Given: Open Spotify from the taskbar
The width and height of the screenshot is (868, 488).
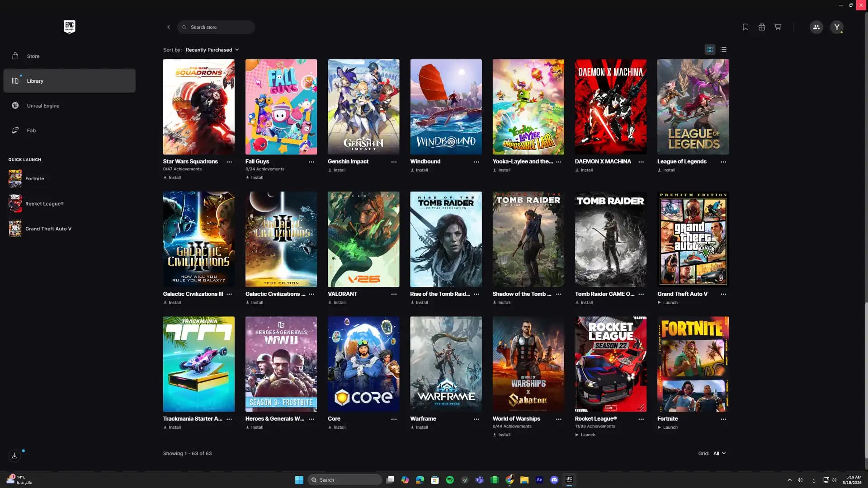Looking at the screenshot, I should pyautogui.click(x=450, y=480).
